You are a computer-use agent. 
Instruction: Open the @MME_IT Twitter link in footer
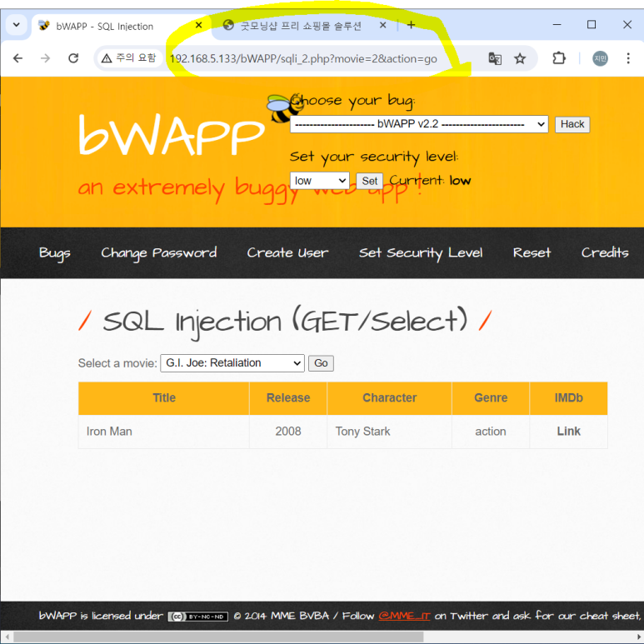(x=405, y=616)
